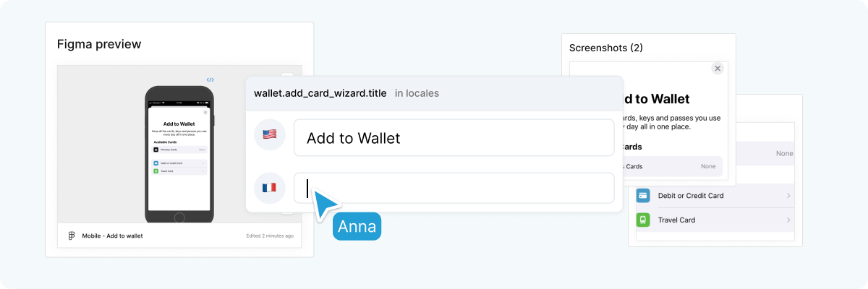Expand the Travel Card chevron arrow
Viewport: 868px width, 289px height.
pos(788,220)
